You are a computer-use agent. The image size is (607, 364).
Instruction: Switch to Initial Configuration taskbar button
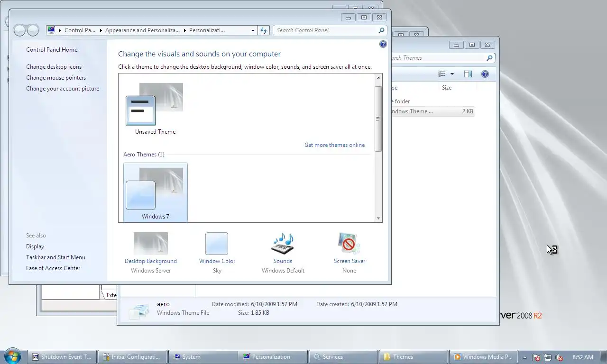tap(132, 357)
